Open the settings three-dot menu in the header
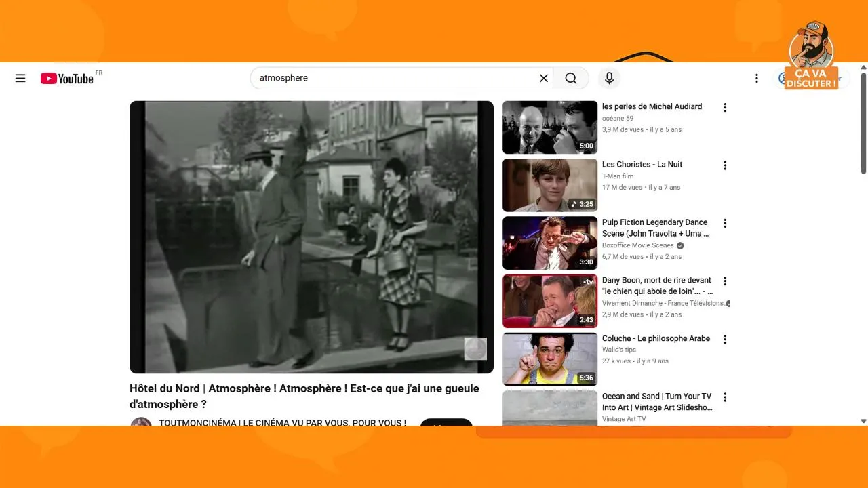Screen dimensions: 868x488 757,78
